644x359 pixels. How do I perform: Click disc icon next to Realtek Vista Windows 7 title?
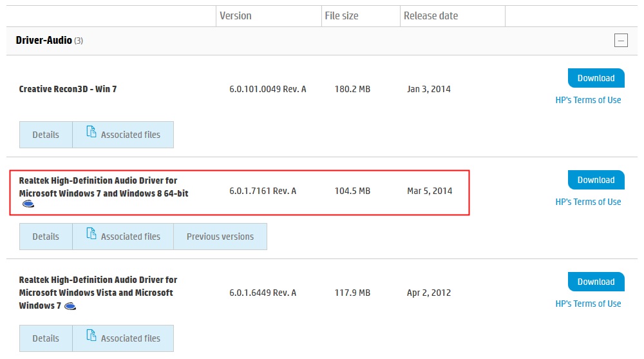pos(70,306)
